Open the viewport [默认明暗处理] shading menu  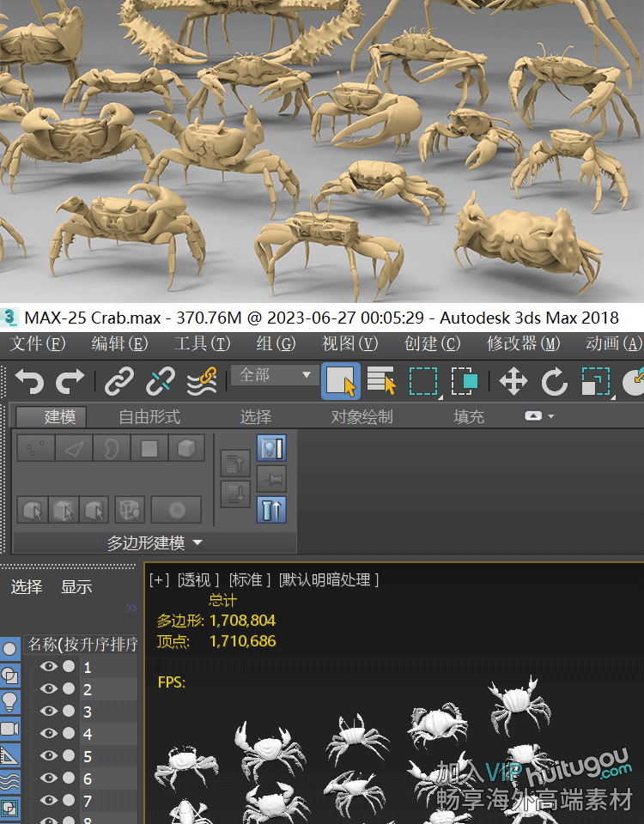point(329,580)
